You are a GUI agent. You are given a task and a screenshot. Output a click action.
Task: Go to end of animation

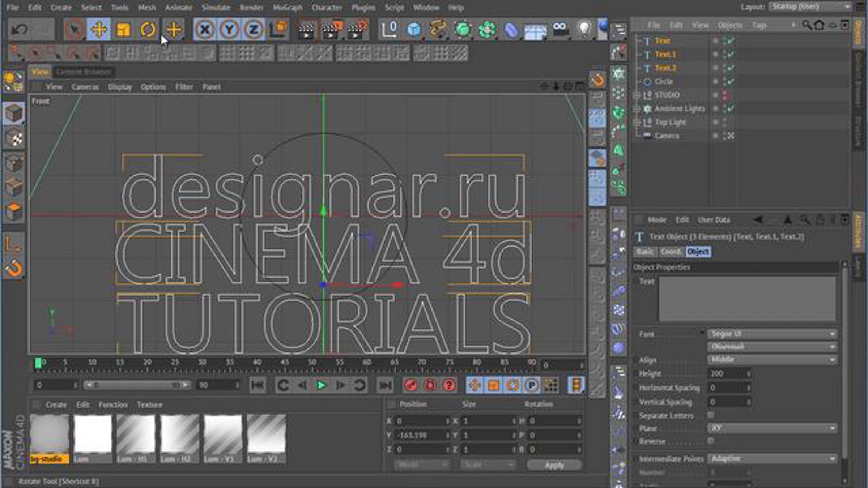[385, 385]
